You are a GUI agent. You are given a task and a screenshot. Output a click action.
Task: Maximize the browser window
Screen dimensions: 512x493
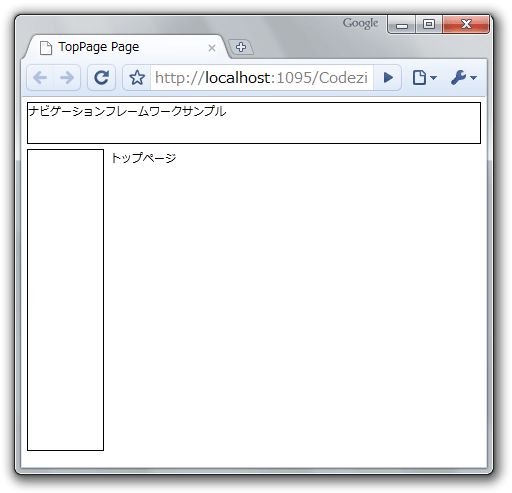point(429,24)
